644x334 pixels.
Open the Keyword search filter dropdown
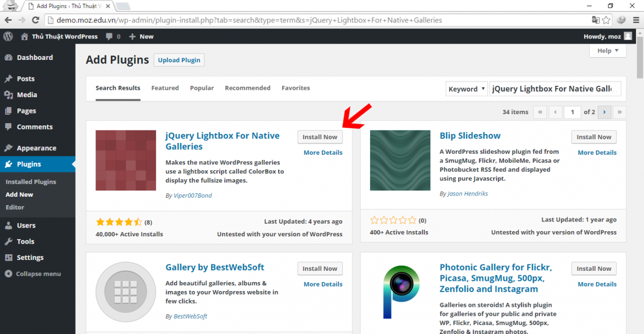pos(466,89)
